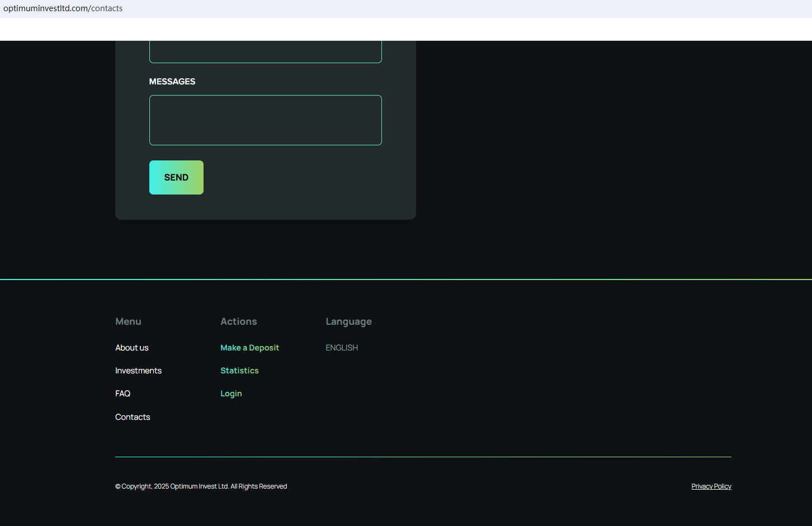Open the FAQ footer link
Image resolution: width=812 pixels, height=526 pixels.
point(122,394)
